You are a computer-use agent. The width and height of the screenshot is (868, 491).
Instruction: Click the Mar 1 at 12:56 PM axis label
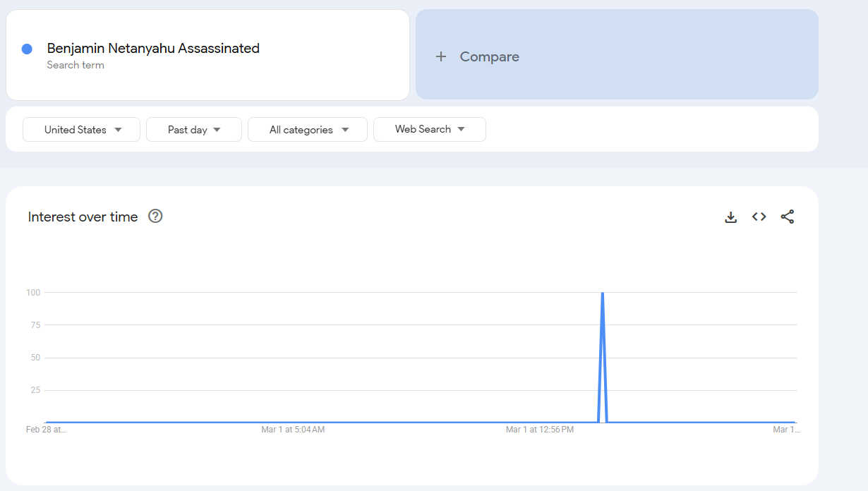[540, 429]
